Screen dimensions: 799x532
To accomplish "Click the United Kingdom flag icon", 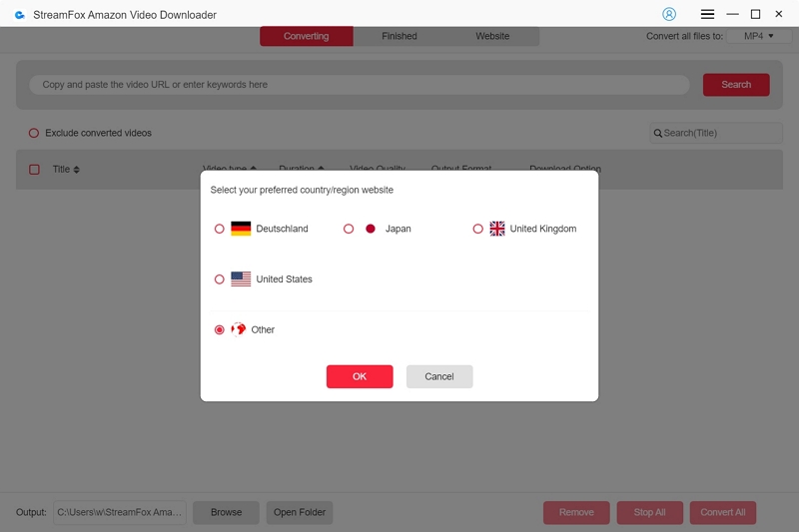I will [497, 229].
